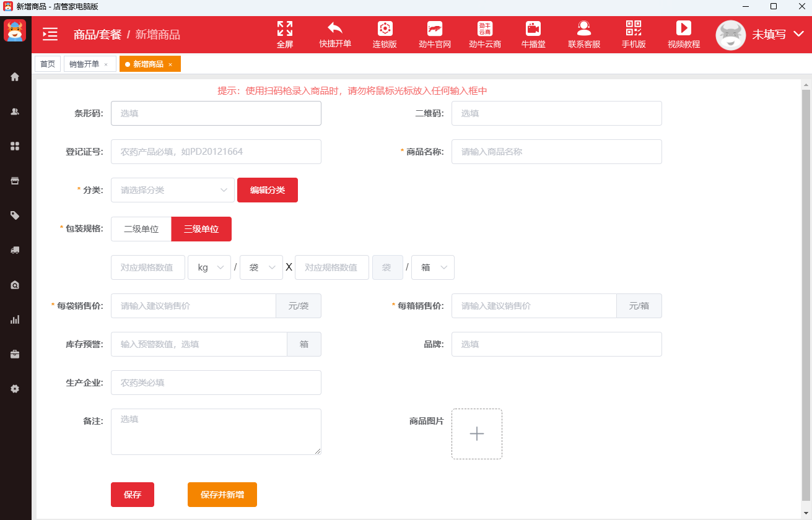Open the 袋 unit dropdown with arrow
Image resolution: width=812 pixels, height=520 pixels.
[261, 267]
